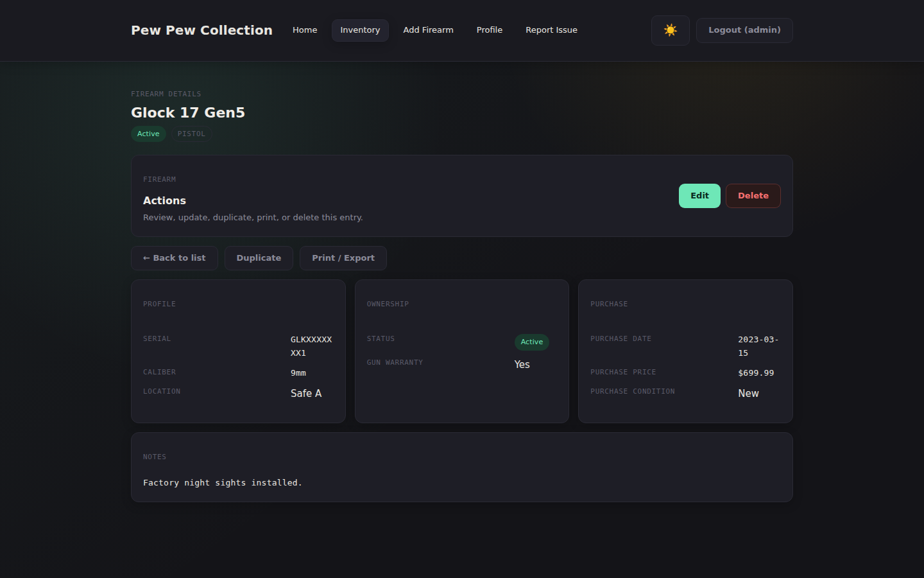Image resolution: width=924 pixels, height=578 pixels.
Task: Click the Active status badge in Ownership
Action: [531, 342]
